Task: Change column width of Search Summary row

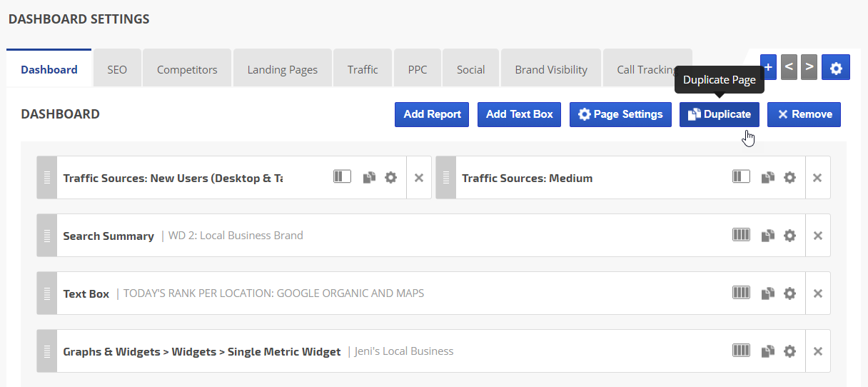Action: [x=741, y=235]
